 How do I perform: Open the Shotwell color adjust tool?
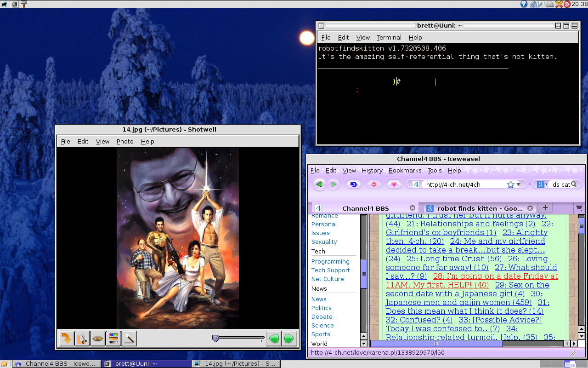tap(113, 339)
